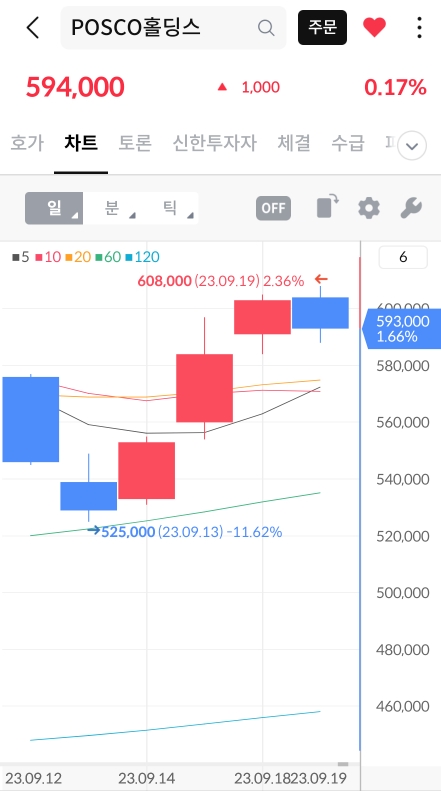The image size is (441, 791).
Task: Select the 일 daily period dropdown
Action: pos(54,208)
